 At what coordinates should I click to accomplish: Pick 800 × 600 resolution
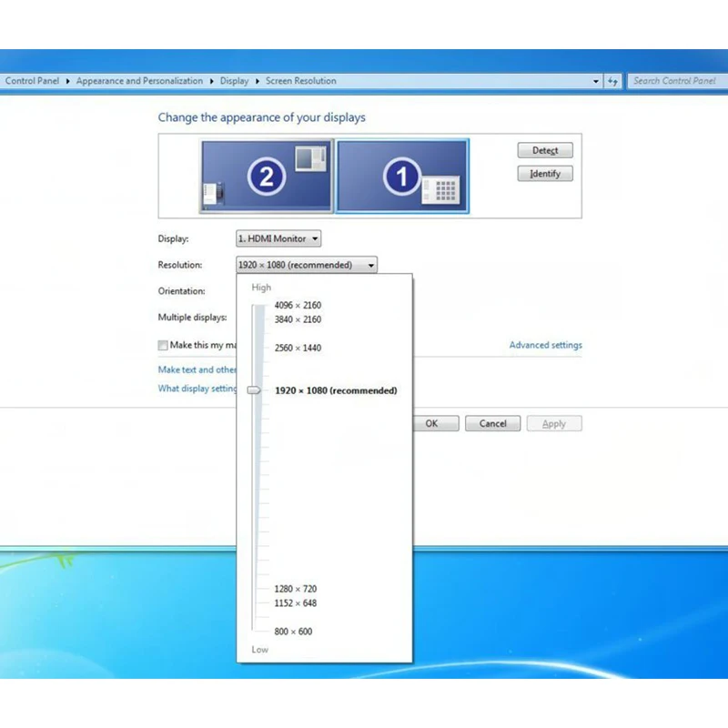[x=293, y=632]
